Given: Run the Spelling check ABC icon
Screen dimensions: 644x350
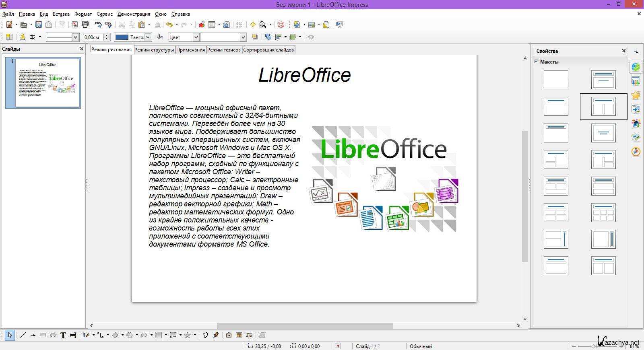Looking at the screenshot, I should pos(98,25).
